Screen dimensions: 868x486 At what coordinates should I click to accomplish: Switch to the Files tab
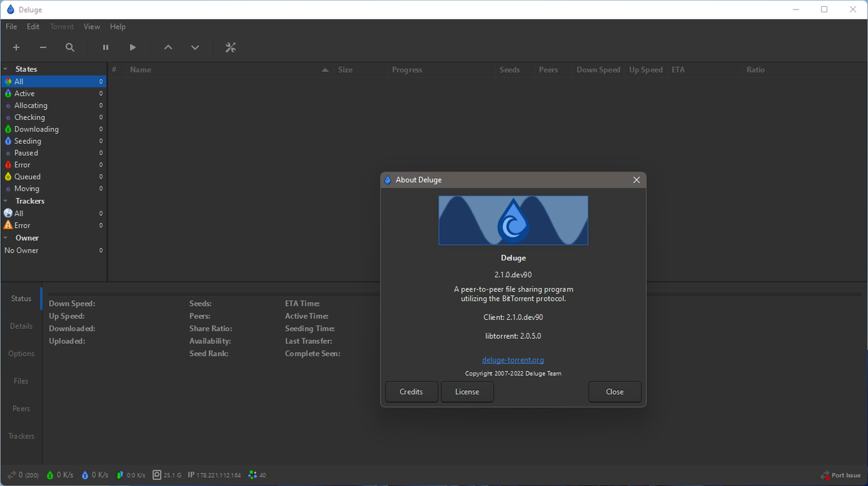tap(21, 381)
